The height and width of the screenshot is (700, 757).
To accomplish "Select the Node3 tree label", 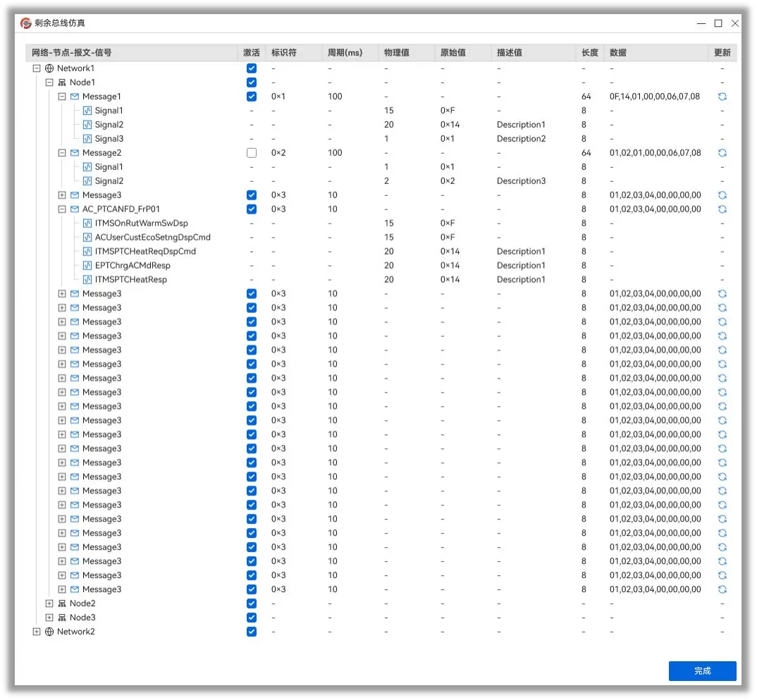I will coord(82,618).
